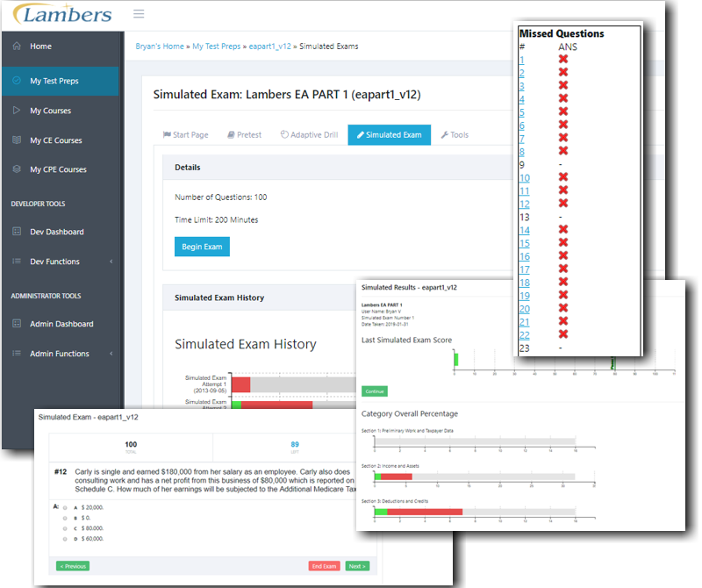Screen dimensions: 702x588
Task: Click the wrench icon on Tools tab
Action: [445, 135]
